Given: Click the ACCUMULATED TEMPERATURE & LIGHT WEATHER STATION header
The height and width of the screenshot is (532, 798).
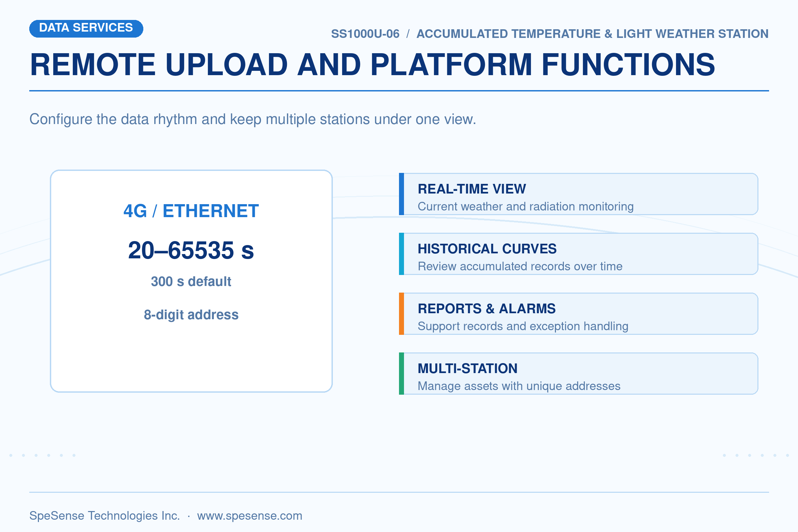Looking at the screenshot, I should point(593,34).
